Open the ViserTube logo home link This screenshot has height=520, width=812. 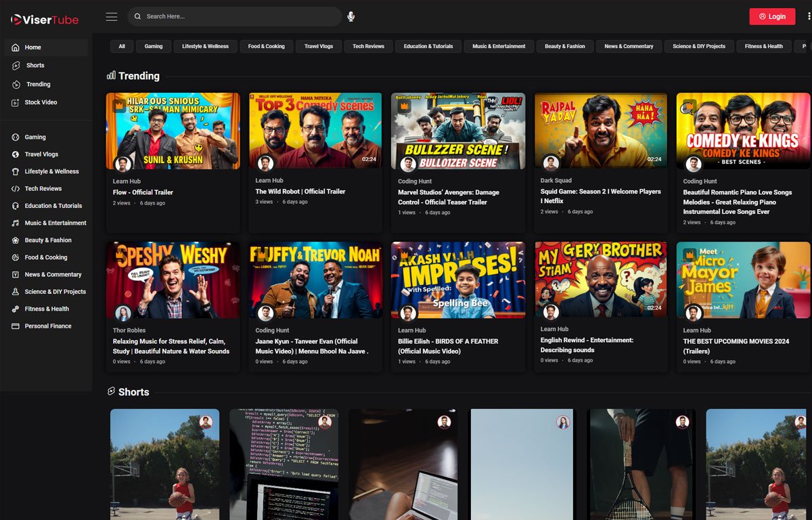[45, 20]
